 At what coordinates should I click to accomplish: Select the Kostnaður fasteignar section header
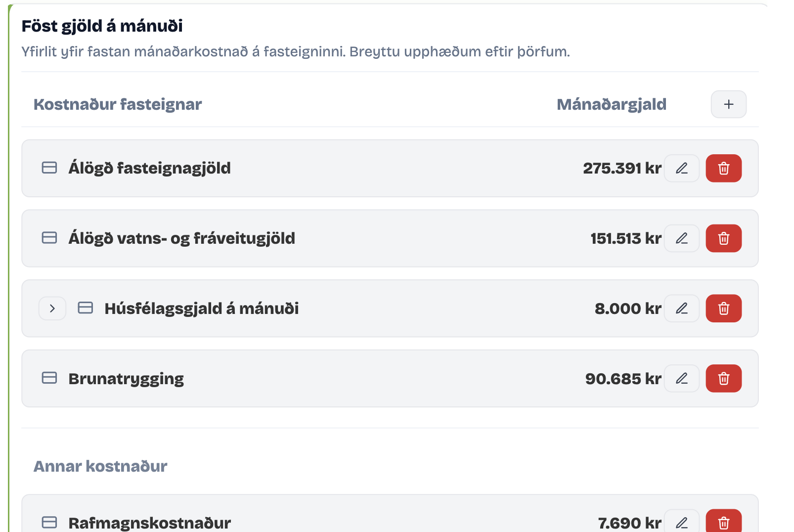(118, 104)
